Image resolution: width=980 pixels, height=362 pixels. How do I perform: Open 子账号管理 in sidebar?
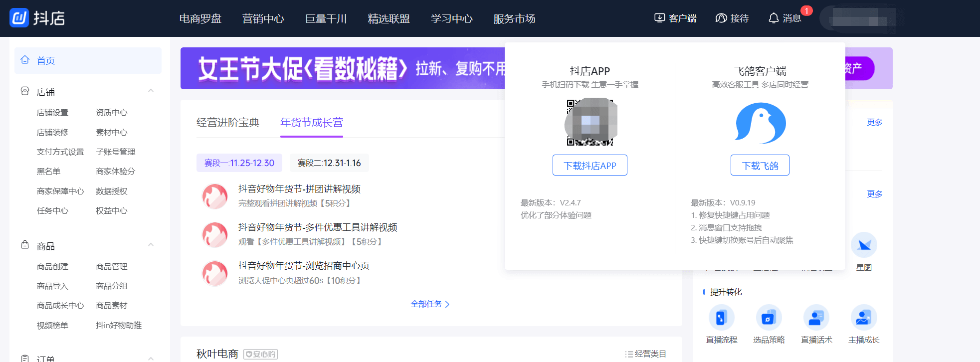coord(116,152)
